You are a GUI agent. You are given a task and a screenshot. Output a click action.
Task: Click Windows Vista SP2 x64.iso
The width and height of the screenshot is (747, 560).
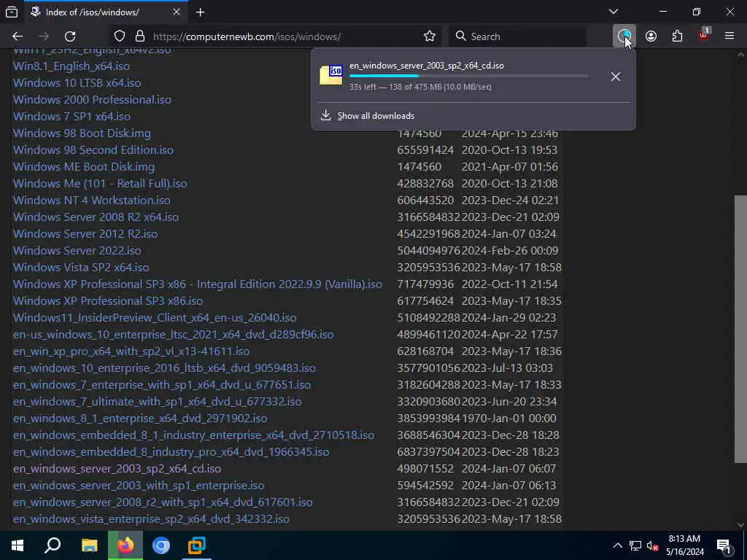click(81, 267)
